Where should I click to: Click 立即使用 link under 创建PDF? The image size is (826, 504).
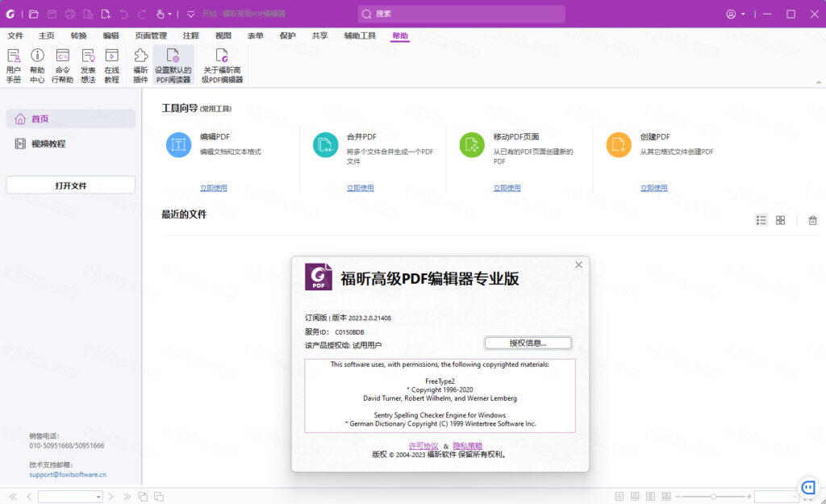point(653,188)
